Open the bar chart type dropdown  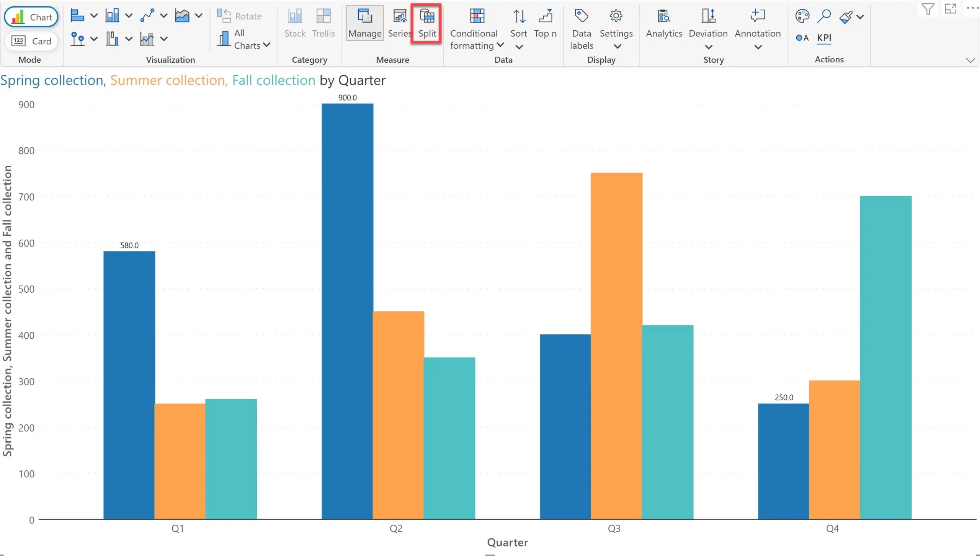(94, 16)
